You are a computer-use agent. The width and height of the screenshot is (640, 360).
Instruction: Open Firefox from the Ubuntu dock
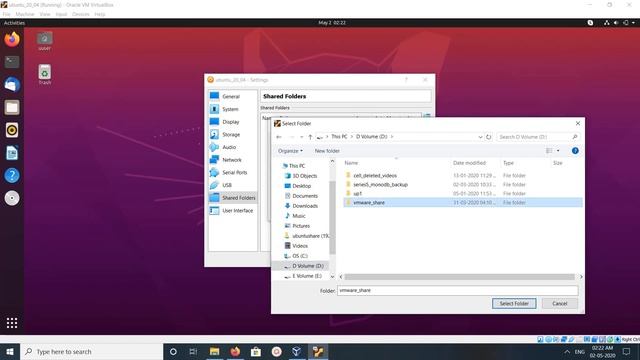click(12, 39)
